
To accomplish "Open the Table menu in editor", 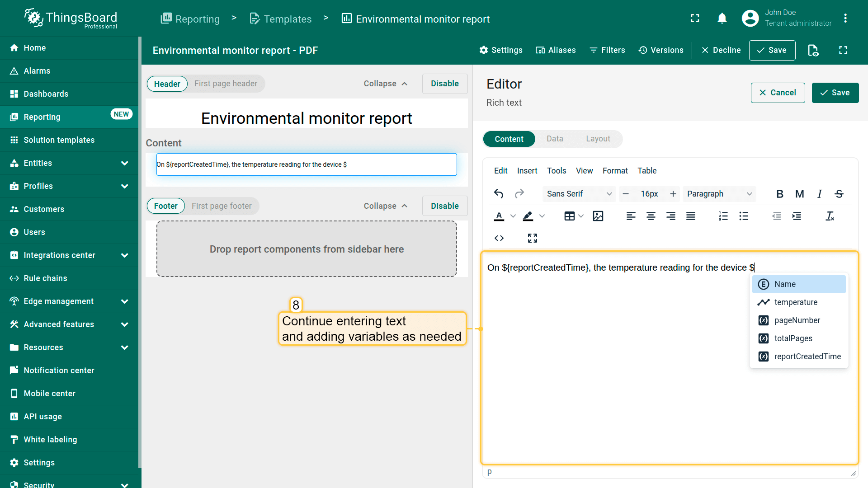I will pyautogui.click(x=647, y=171).
